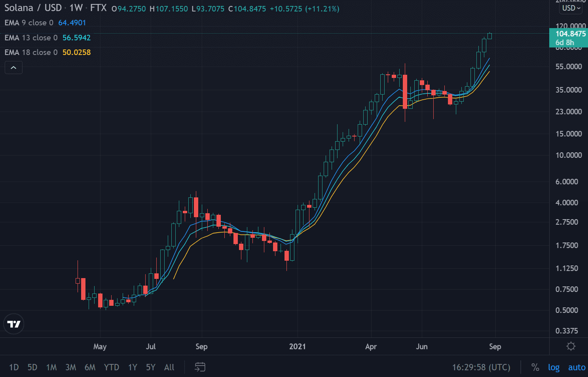
Task: Open chart settings gear icon
Action: [571, 347]
